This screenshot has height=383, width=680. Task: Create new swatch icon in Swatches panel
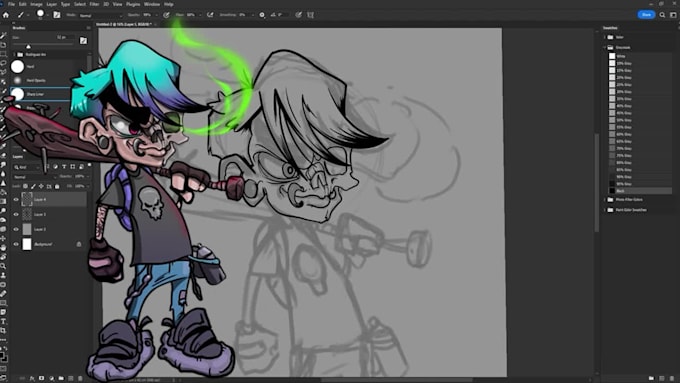pos(662,379)
